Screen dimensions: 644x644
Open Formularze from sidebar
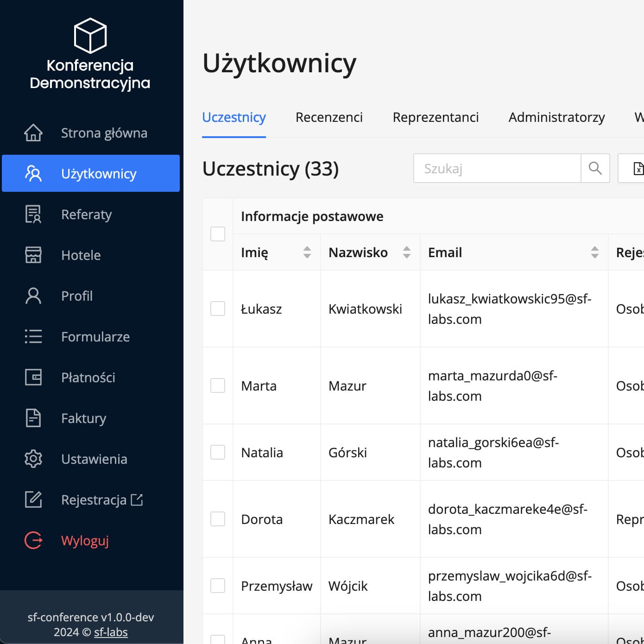coord(91,336)
